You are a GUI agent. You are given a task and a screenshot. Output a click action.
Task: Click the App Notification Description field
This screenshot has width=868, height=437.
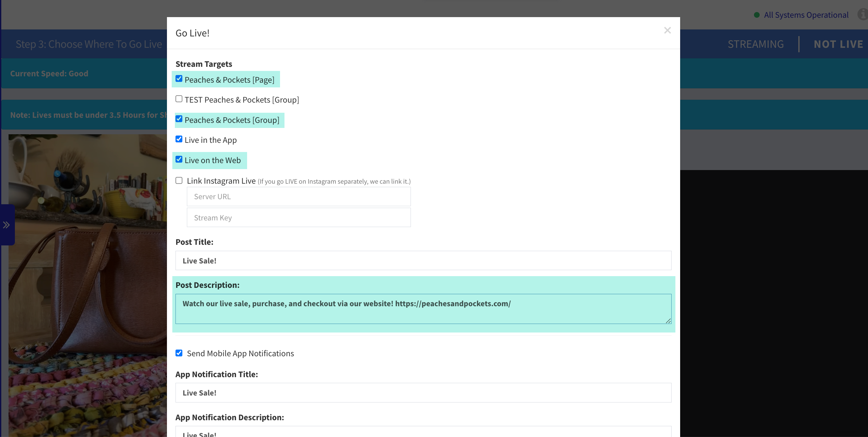(x=423, y=432)
